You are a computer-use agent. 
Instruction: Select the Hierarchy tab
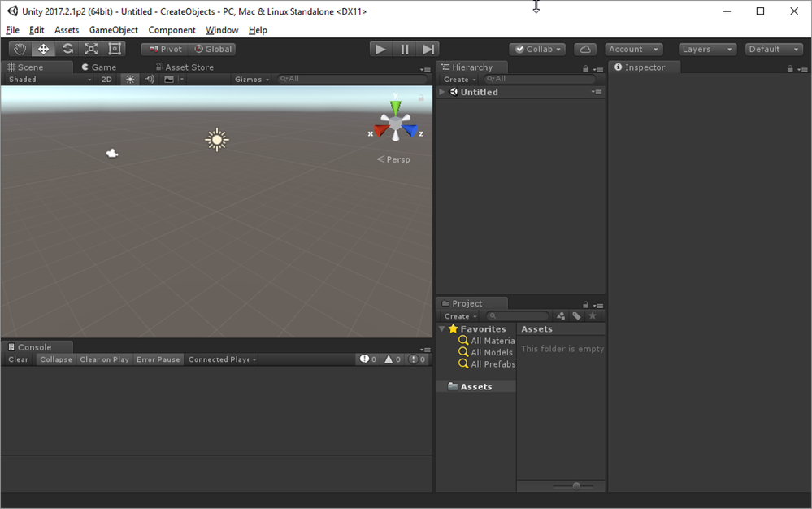tap(471, 67)
